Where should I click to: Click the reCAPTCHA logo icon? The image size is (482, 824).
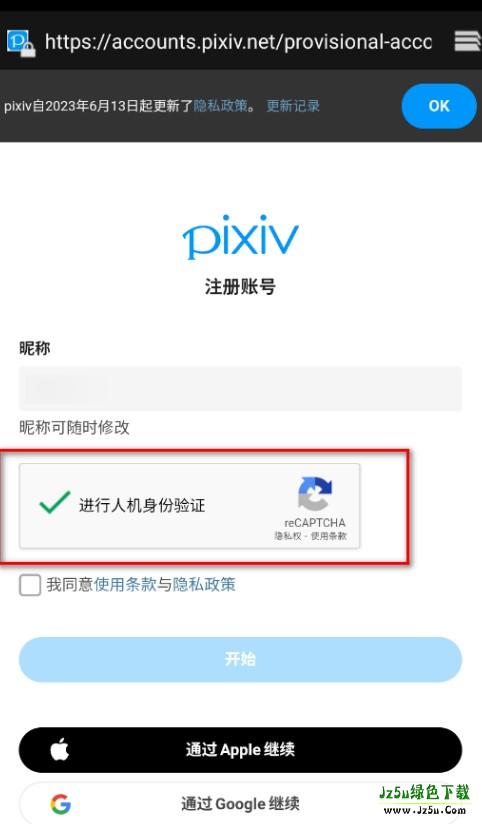(x=315, y=493)
